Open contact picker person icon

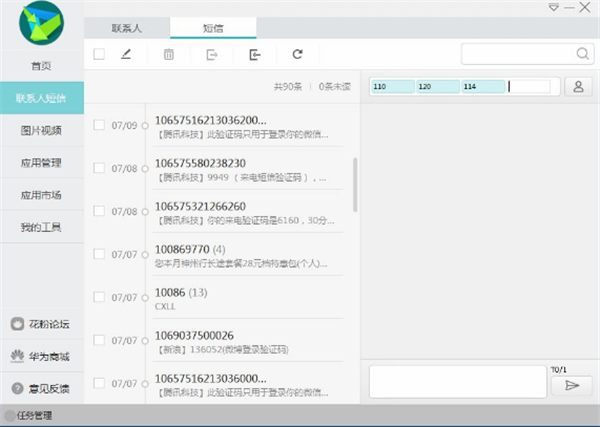[578, 86]
